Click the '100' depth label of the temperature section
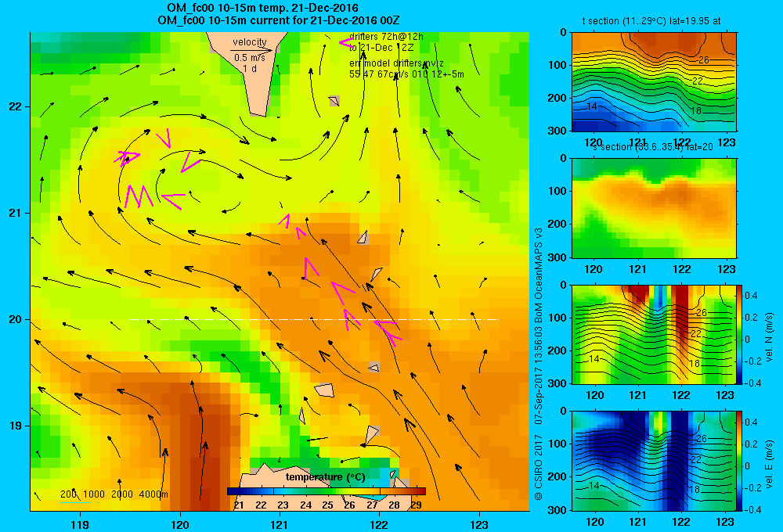783x532 pixels. click(x=558, y=65)
